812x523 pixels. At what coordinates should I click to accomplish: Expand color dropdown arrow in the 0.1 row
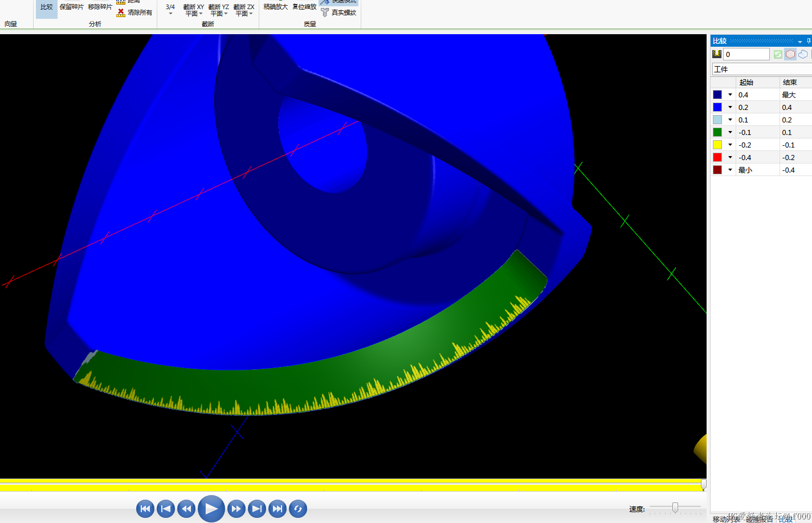(x=730, y=120)
